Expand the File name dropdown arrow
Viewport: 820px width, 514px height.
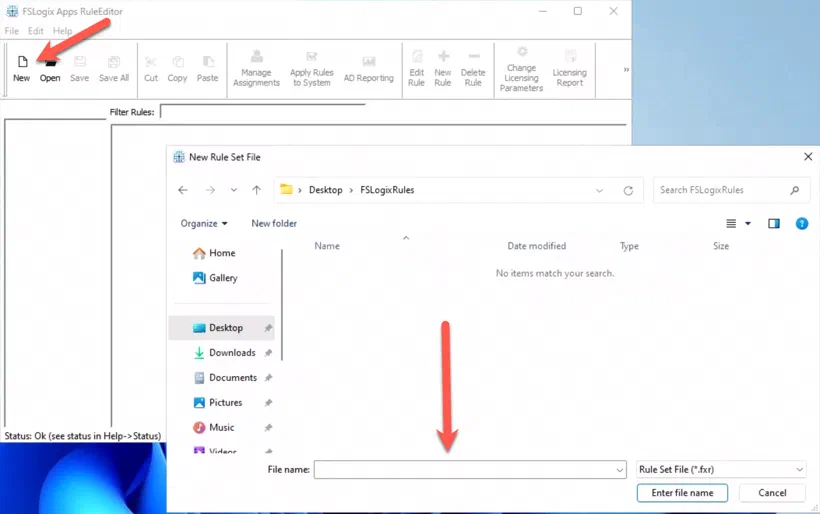tap(620, 470)
